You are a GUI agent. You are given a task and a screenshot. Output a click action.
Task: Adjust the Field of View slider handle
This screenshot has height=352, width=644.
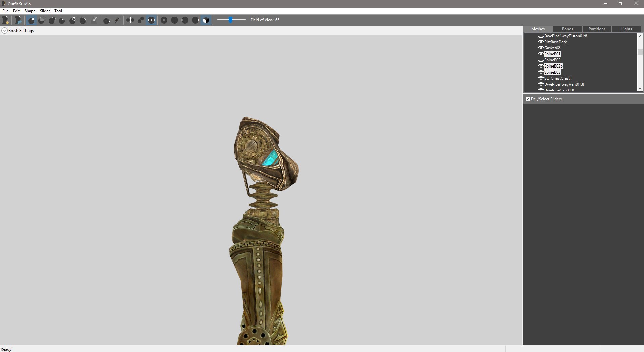(231, 20)
